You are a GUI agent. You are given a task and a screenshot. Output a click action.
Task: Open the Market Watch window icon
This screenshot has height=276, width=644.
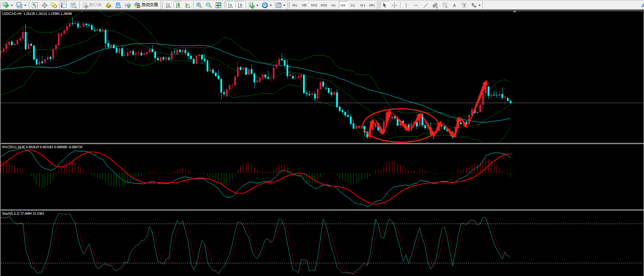pos(35,5)
